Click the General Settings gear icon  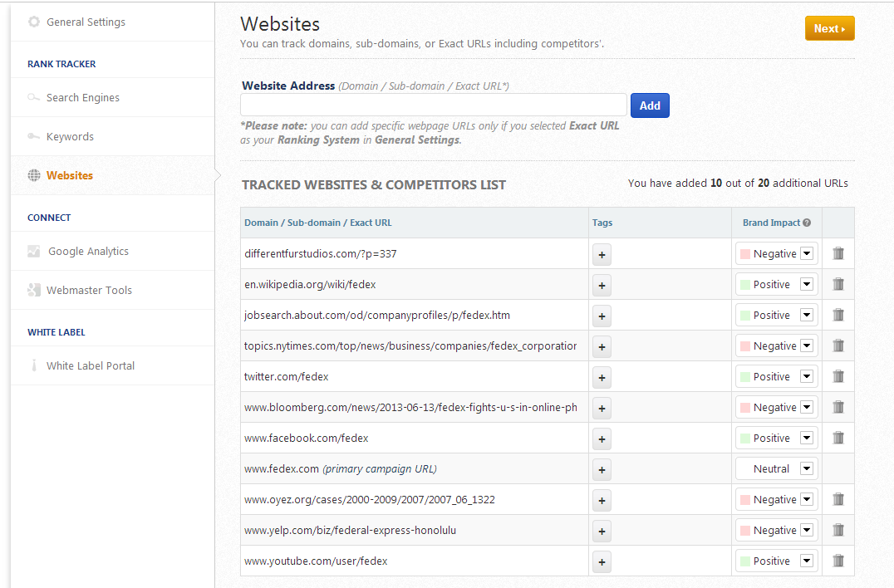[34, 22]
